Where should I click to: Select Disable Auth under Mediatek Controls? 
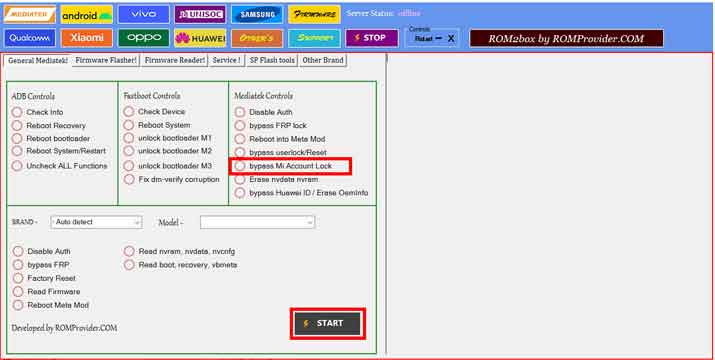[x=264, y=112]
